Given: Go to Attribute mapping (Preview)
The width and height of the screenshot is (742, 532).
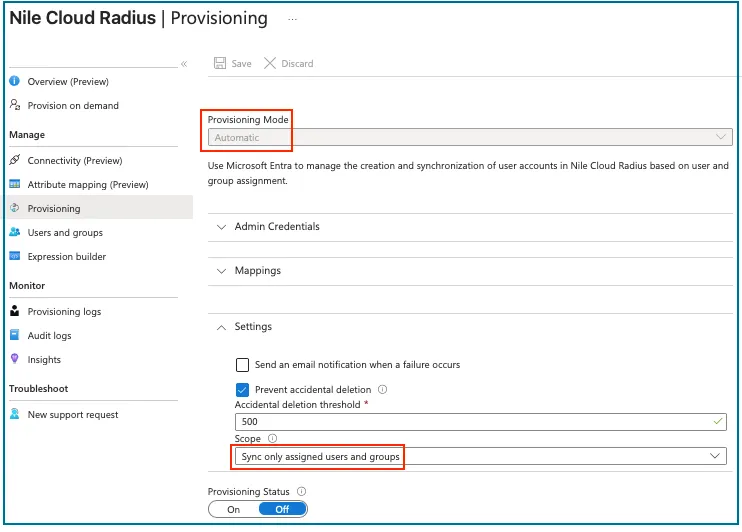Looking at the screenshot, I should pyautogui.click(x=88, y=185).
